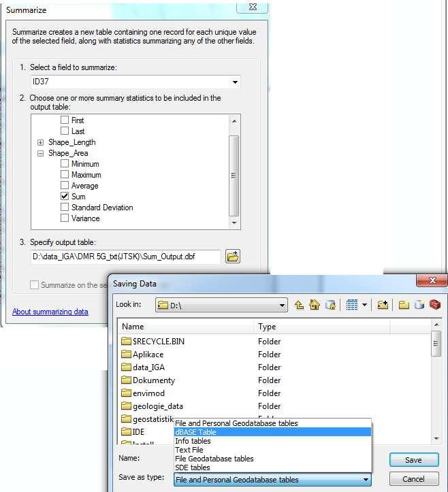Viewport: 448px width, 492px height.
Task: Create a new folder
Action: click(x=404, y=305)
